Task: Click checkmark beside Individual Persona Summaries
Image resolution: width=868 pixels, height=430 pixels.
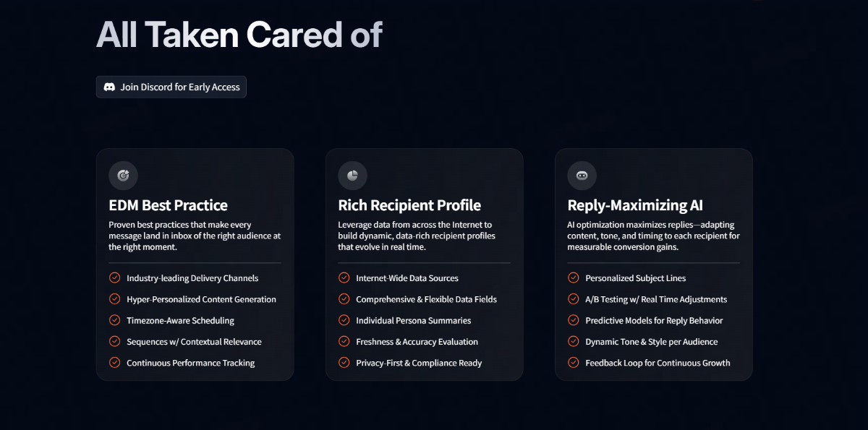Action: 344,320
